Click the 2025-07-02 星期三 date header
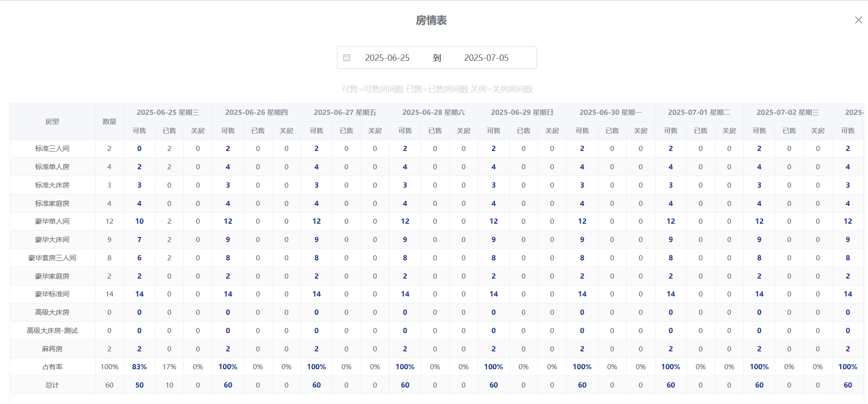 coord(788,113)
